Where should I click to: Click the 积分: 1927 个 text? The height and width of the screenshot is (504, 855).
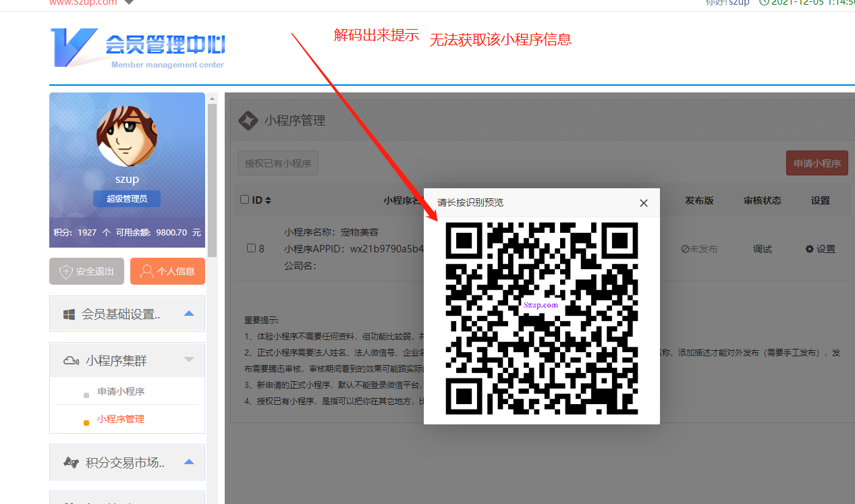coord(82,232)
